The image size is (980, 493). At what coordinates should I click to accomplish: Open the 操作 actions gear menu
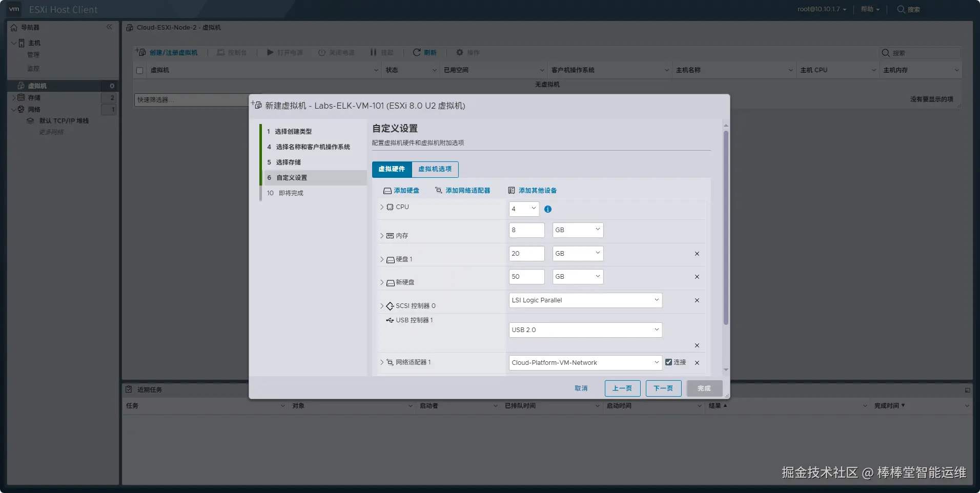468,52
